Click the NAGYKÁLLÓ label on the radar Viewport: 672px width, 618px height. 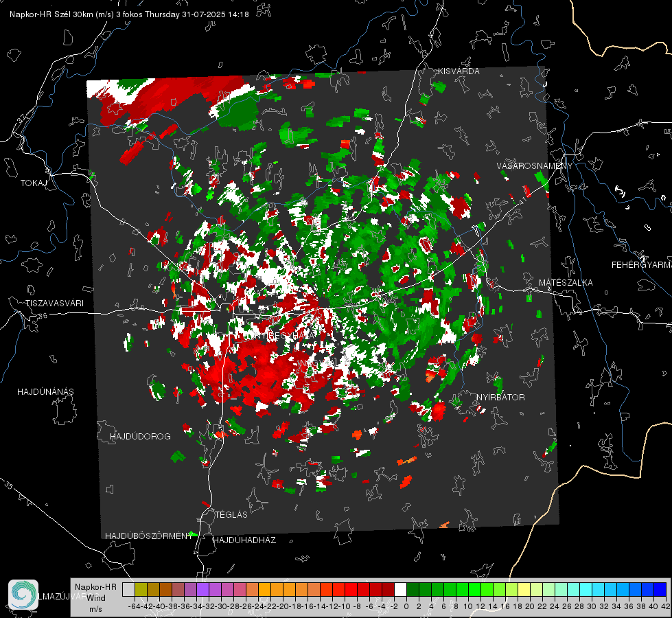click(x=323, y=363)
